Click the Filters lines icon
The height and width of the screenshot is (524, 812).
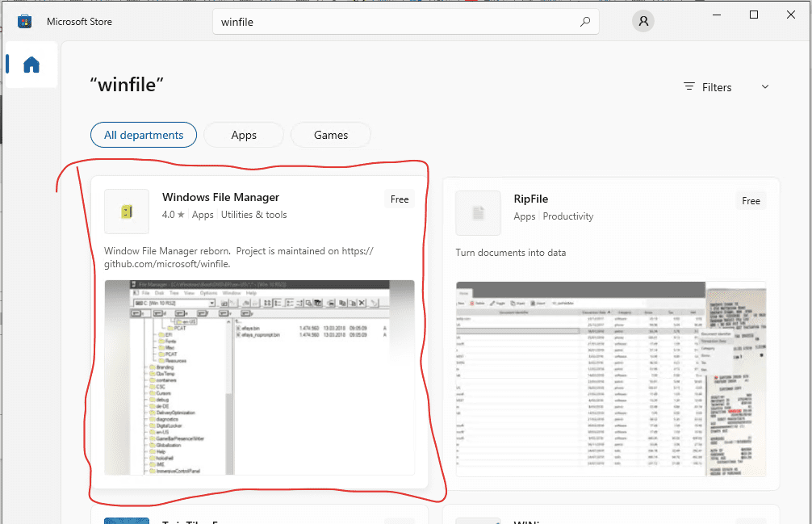689,86
